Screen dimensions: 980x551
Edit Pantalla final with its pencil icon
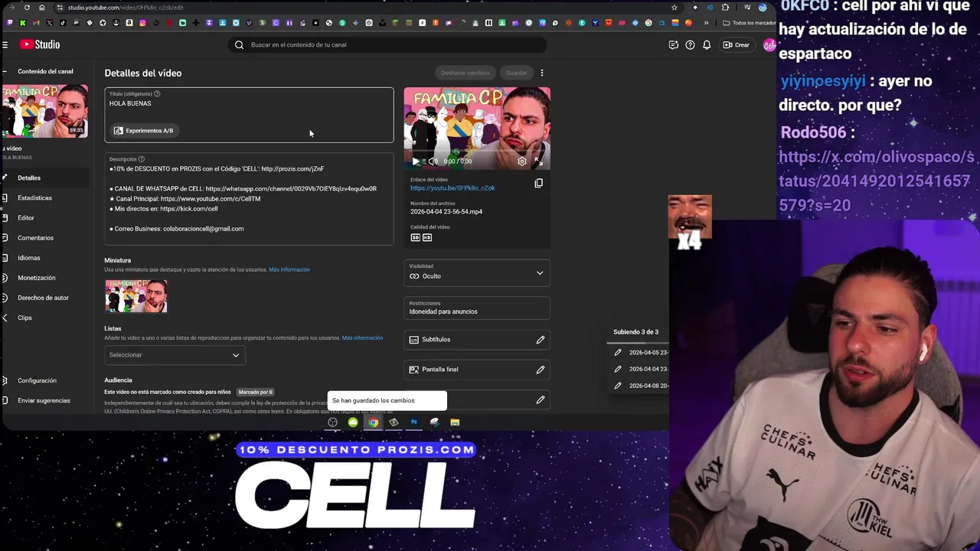tap(541, 370)
